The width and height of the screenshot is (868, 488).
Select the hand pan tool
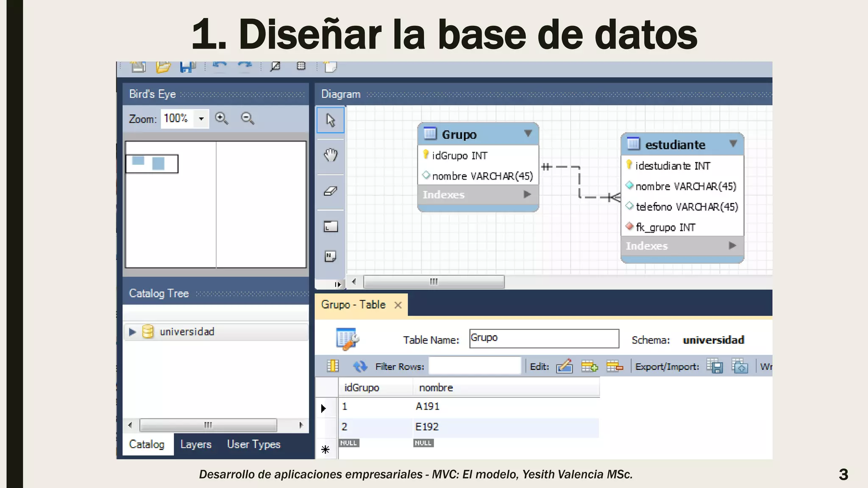point(331,155)
